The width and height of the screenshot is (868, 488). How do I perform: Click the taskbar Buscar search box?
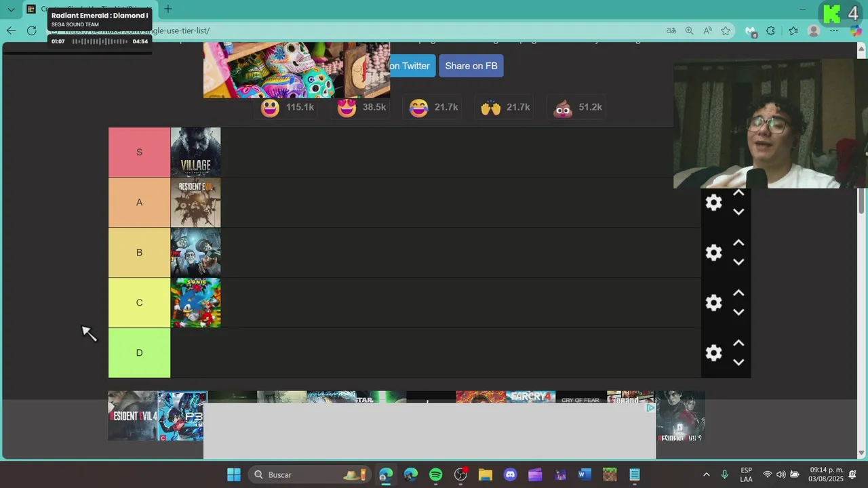309,474
